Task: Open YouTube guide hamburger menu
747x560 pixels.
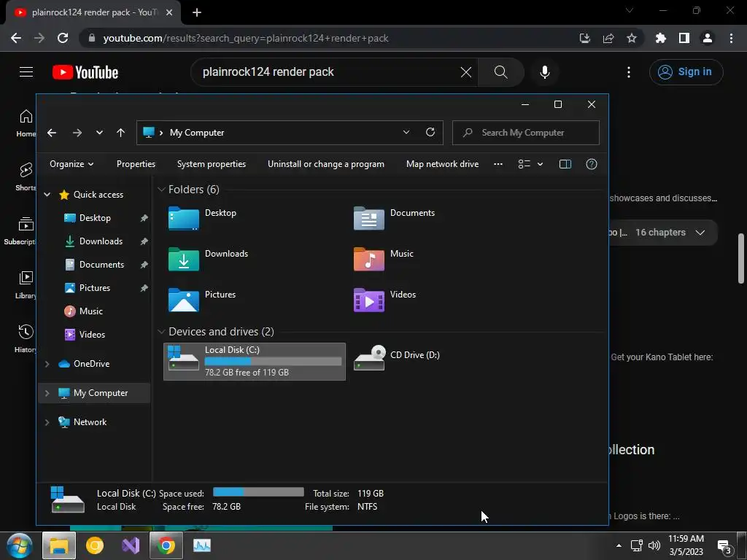Action: point(26,72)
